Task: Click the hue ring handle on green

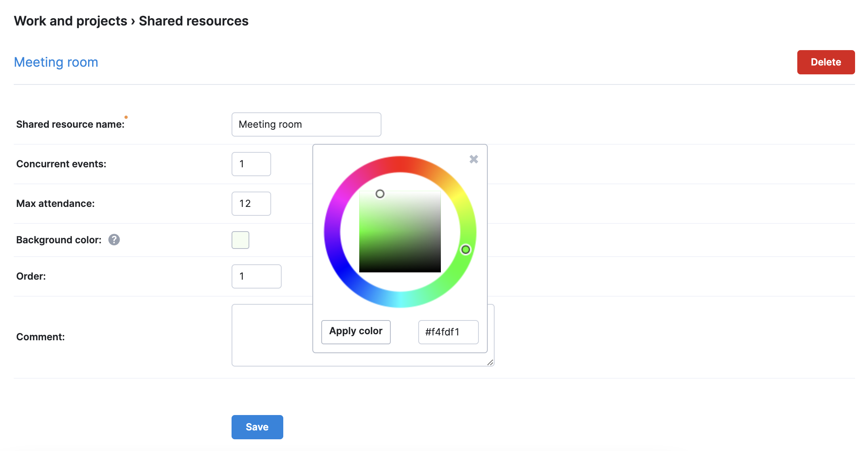Action: coord(466,250)
